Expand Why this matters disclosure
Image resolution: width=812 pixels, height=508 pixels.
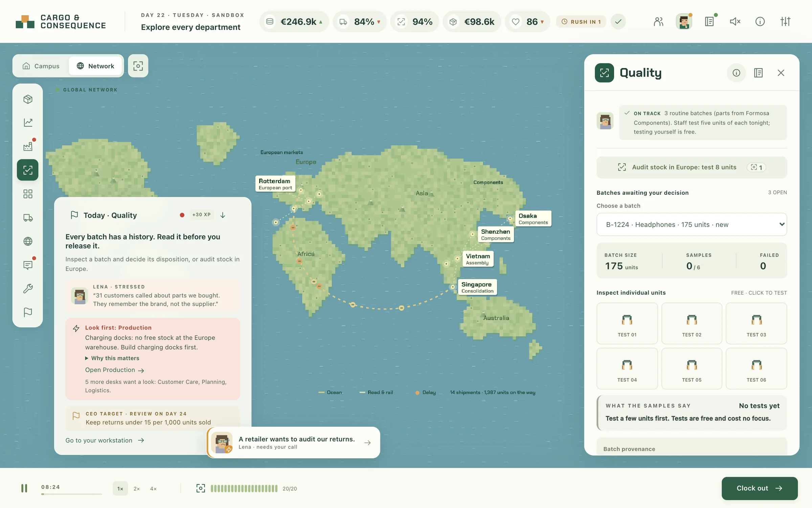(112, 358)
